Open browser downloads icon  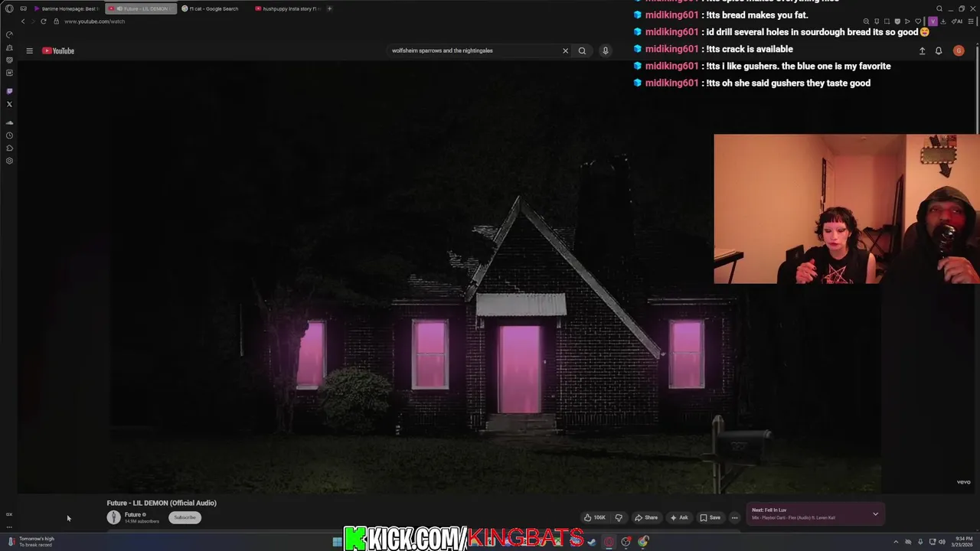943,21
